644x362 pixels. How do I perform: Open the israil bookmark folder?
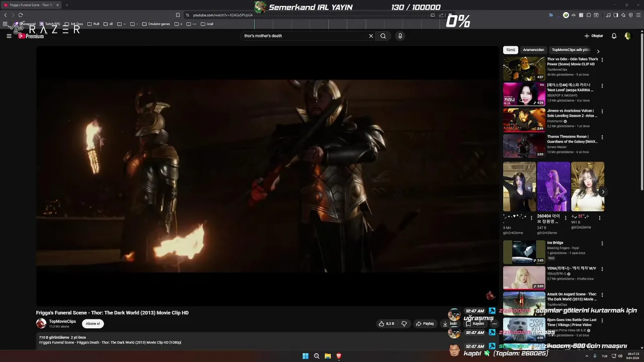207,24
